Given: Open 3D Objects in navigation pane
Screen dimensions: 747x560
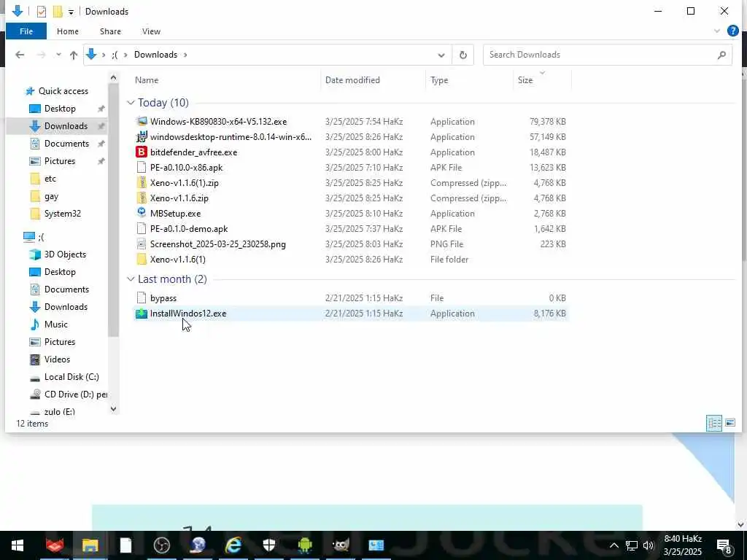Looking at the screenshot, I should [65, 254].
